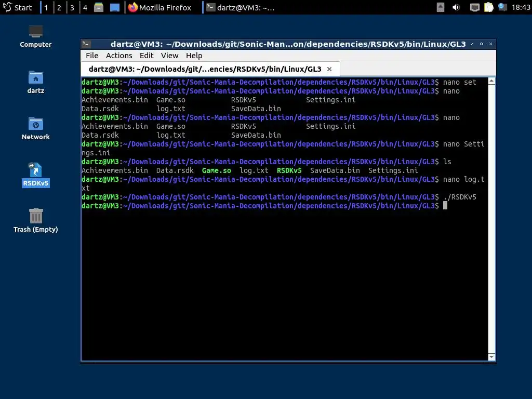Click the dartz@VM3 terminal taskbar entry
The image size is (532, 399).
click(241, 7)
